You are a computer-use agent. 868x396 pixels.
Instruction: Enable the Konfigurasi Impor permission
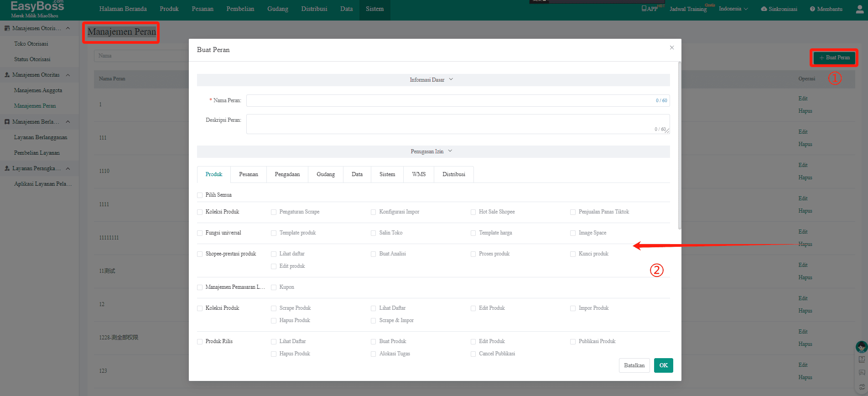[x=374, y=212]
